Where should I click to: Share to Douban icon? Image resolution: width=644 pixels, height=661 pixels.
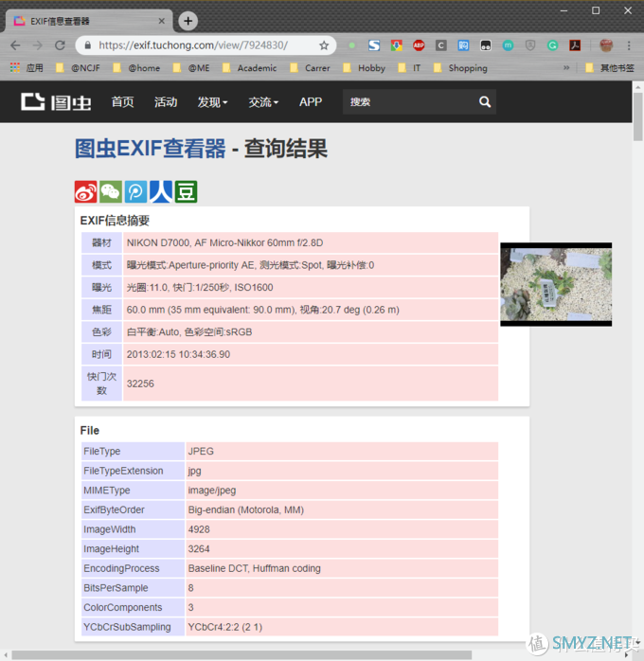(x=186, y=192)
